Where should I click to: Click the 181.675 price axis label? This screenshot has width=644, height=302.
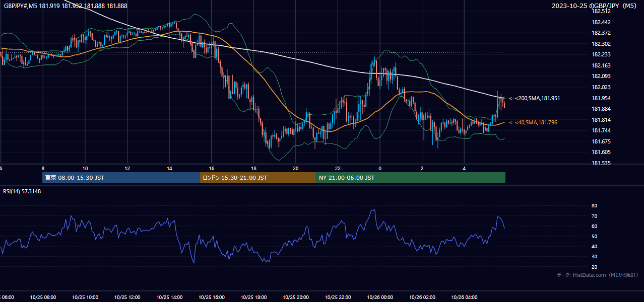tap(601, 141)
